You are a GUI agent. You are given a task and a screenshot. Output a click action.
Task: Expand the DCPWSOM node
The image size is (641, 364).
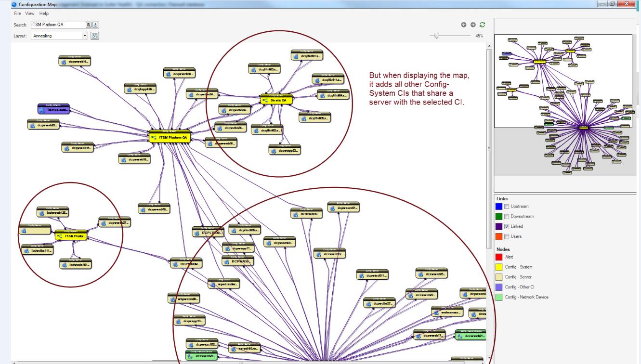pos(187,263)
